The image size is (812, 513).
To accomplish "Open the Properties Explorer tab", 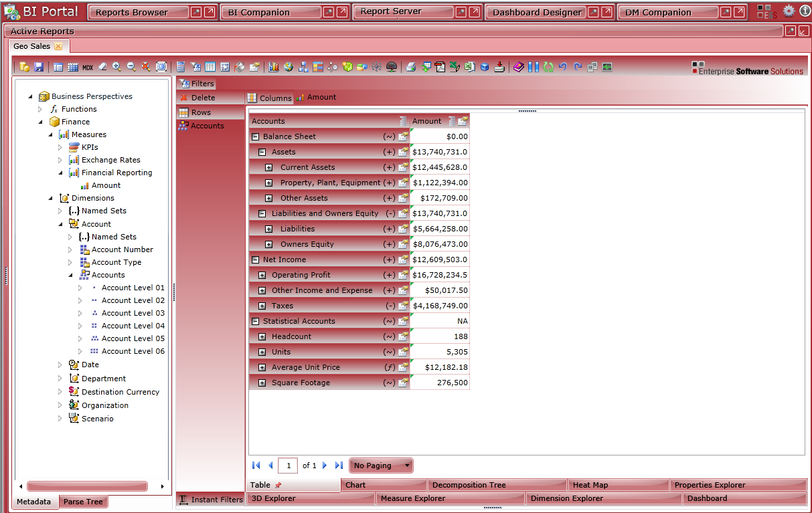I will point(738,485).
